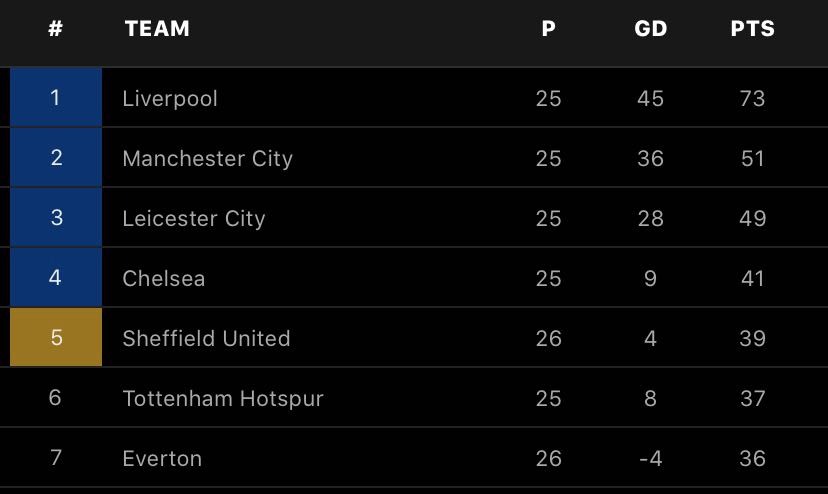Image resolution: width=828 pixels, height=494 pixels.
Task: Click the gold position 5 badge
Action: [x=56, y=338]
